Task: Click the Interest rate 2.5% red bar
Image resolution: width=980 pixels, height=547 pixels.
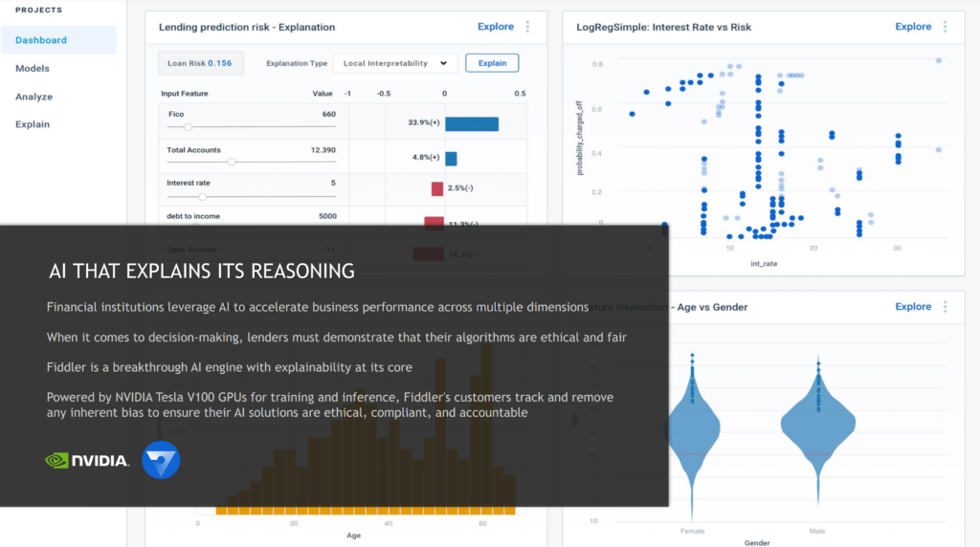Action: [437, 188]
